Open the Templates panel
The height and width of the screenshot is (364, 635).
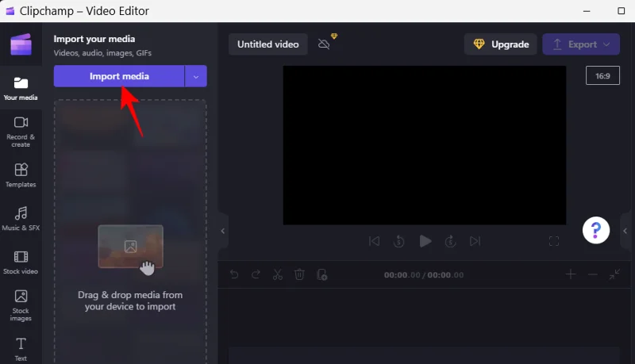[x=21, y=175]
